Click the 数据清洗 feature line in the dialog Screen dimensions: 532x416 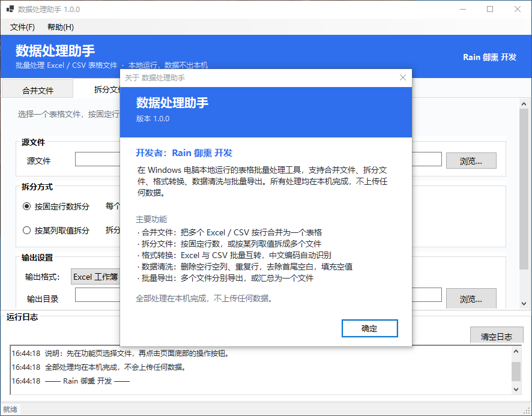(x=245, y=267)
